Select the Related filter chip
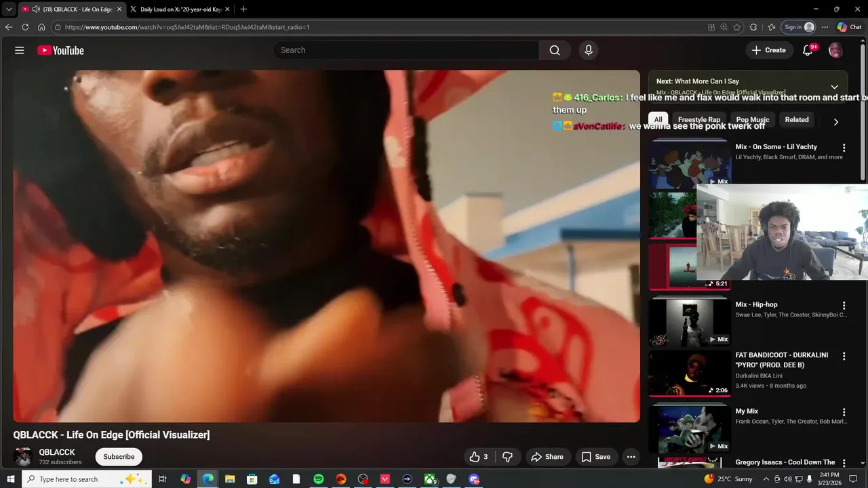 pos(797,120)
